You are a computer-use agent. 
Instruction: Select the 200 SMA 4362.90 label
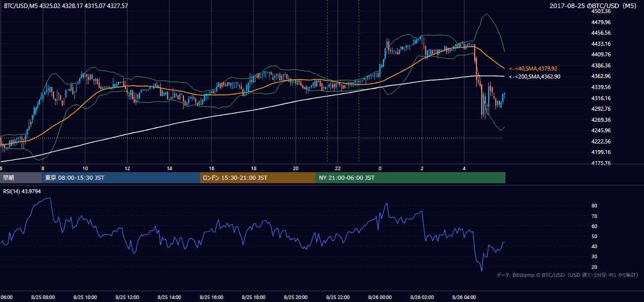click(535, 77)
